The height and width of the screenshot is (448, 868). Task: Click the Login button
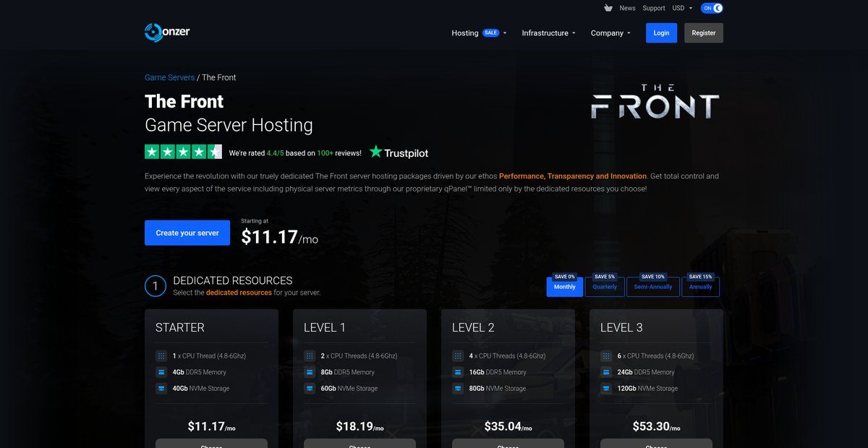[x=661, y=33]
